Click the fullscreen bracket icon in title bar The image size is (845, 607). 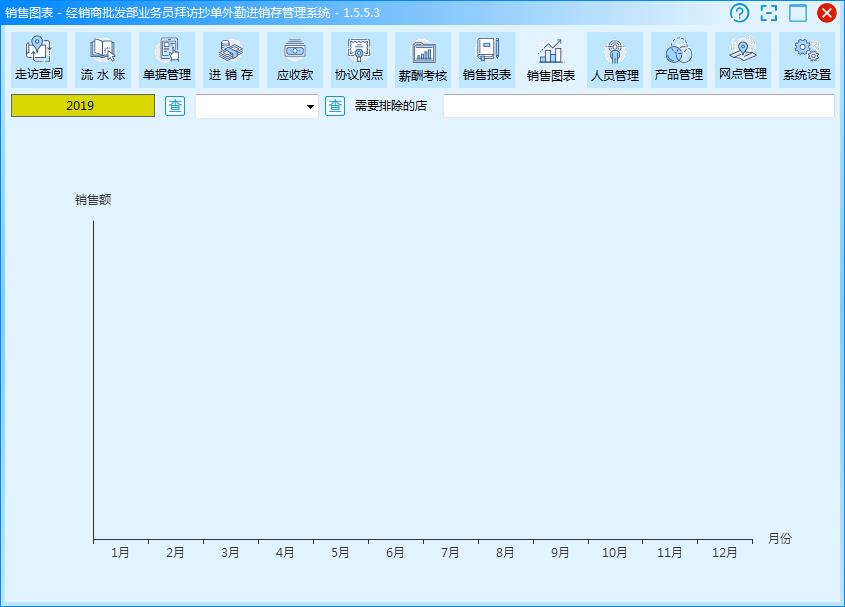pyautogui.click(x=768, y=12)
